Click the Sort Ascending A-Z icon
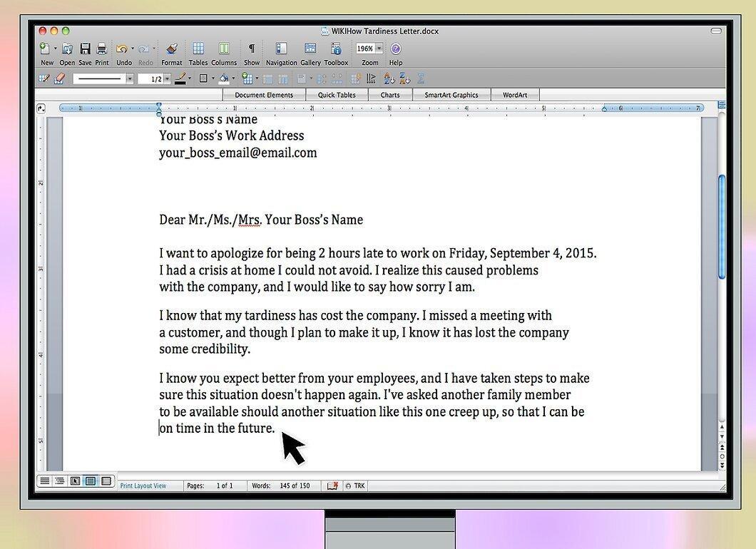The image size is (756, 549). (x=389, y=78)
